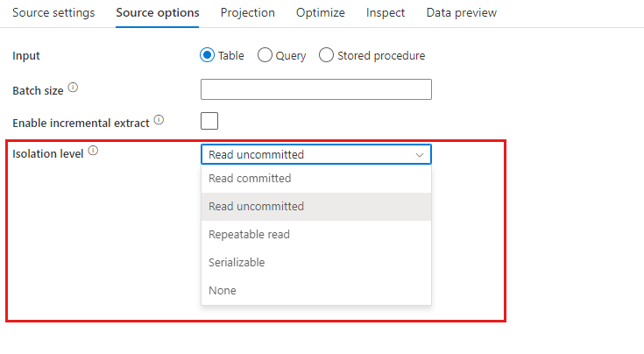The image size is (644, 354).
Task: Focus the Batch size input field
Action: [316, 89]
